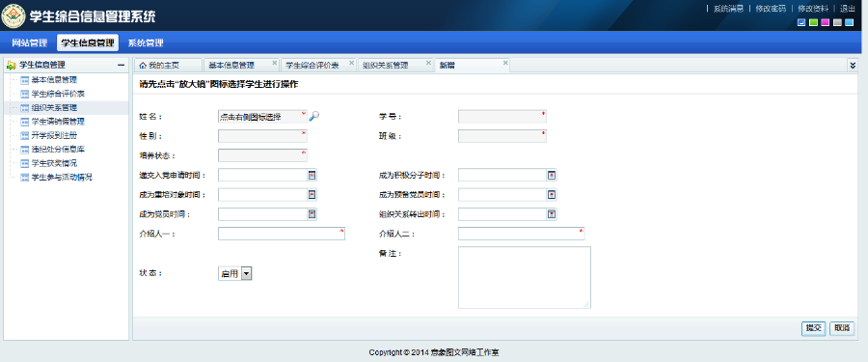Click the 成为党员时间 date input

coord(262,214)
